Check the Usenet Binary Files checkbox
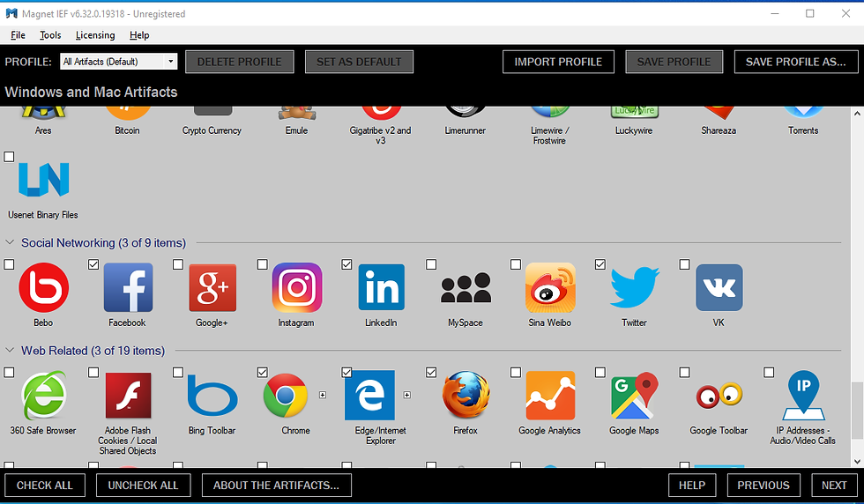The image size is (864, 504). click(x=9, y=157)
